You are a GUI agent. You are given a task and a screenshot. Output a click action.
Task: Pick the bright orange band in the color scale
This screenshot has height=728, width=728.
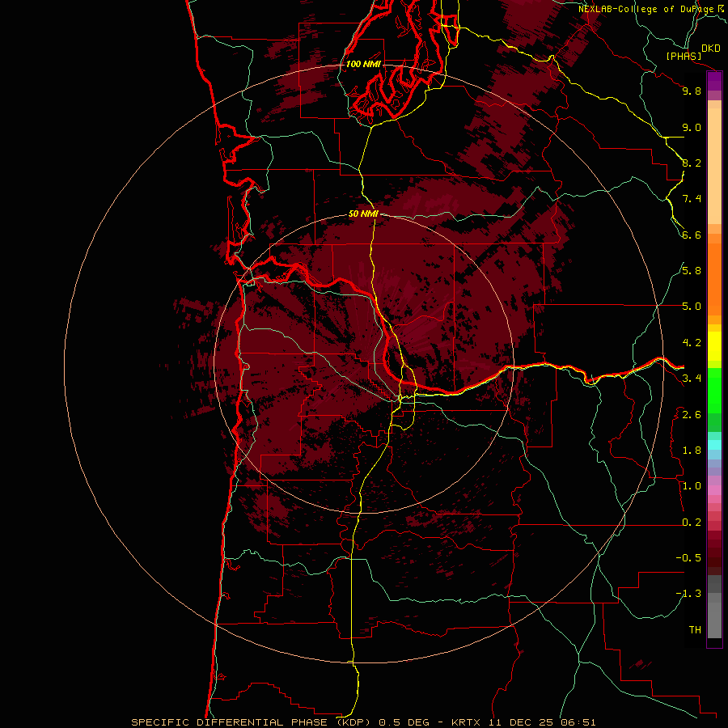click(x=714, y=280)
